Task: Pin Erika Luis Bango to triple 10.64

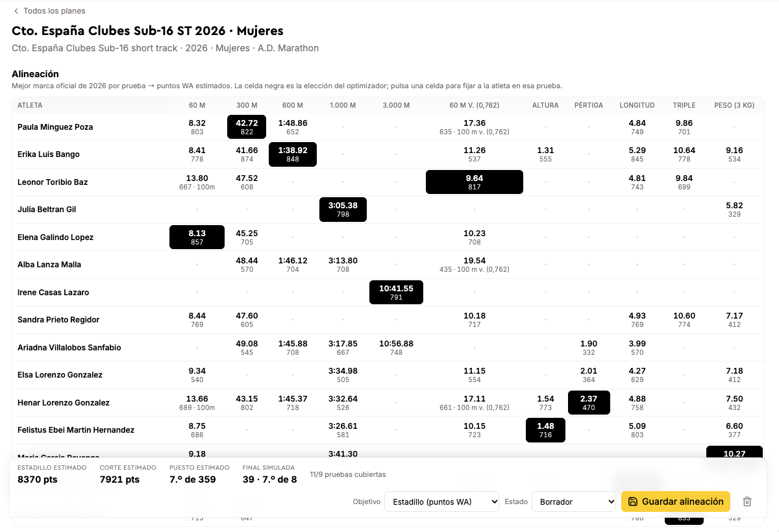Action: click(x=684, y=154)
